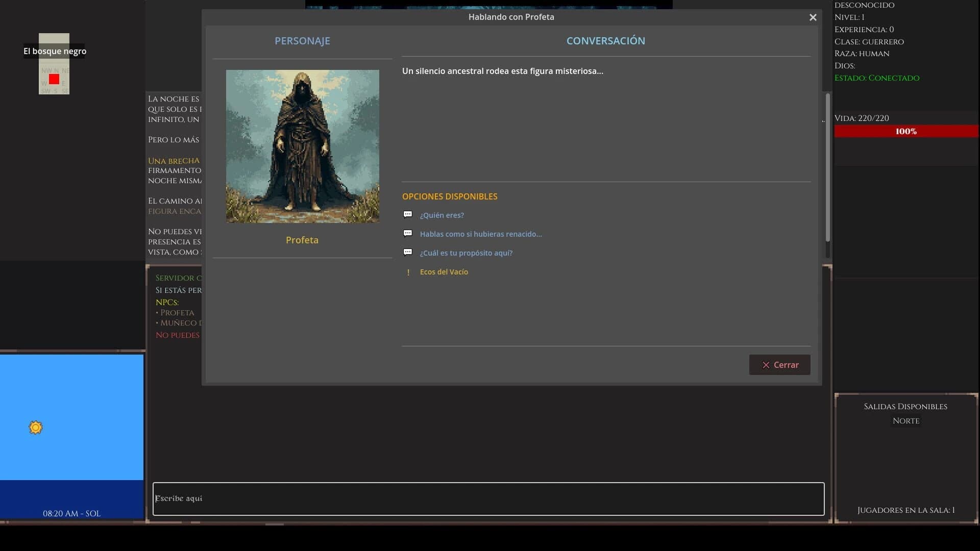The height and width of the screenshot is (551, 980).
Task: Click the speech bubble icon beside "¿Quién eres?"
Action: click(x=408, y=214)
